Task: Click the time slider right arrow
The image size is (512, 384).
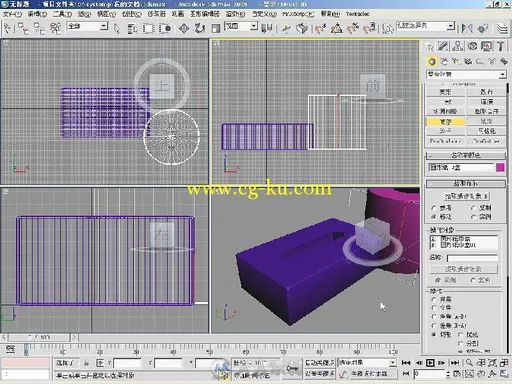Action: (75, 338)
